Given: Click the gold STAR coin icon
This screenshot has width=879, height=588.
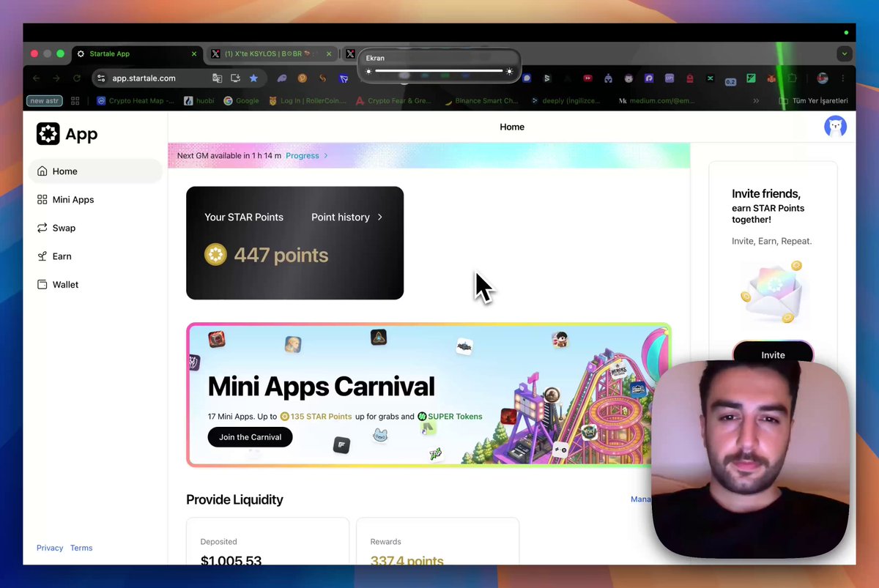Looking at the screenshot, I should (x=215, y=255).
